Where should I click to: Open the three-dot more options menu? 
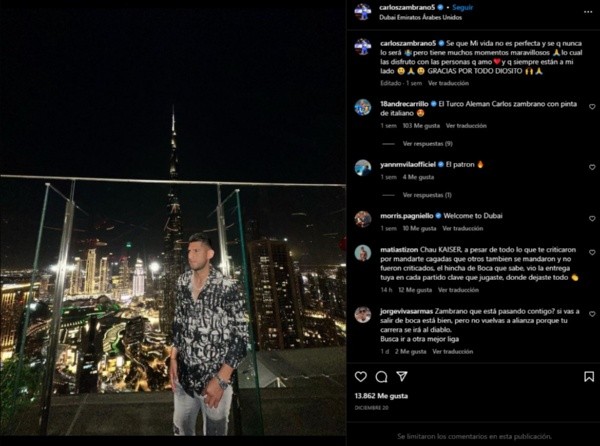pos(588,12)
